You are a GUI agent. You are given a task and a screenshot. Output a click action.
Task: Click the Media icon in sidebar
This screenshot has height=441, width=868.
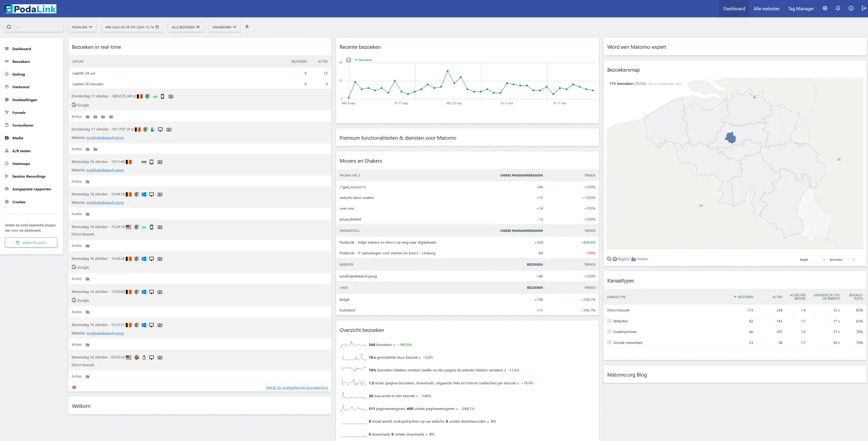point(7,138)
